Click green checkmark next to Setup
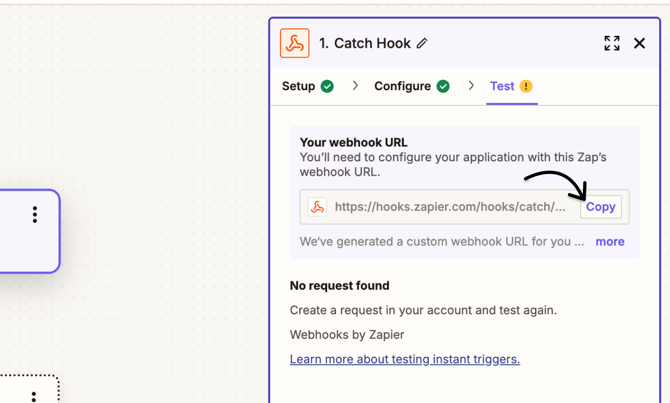 [327, 86]
